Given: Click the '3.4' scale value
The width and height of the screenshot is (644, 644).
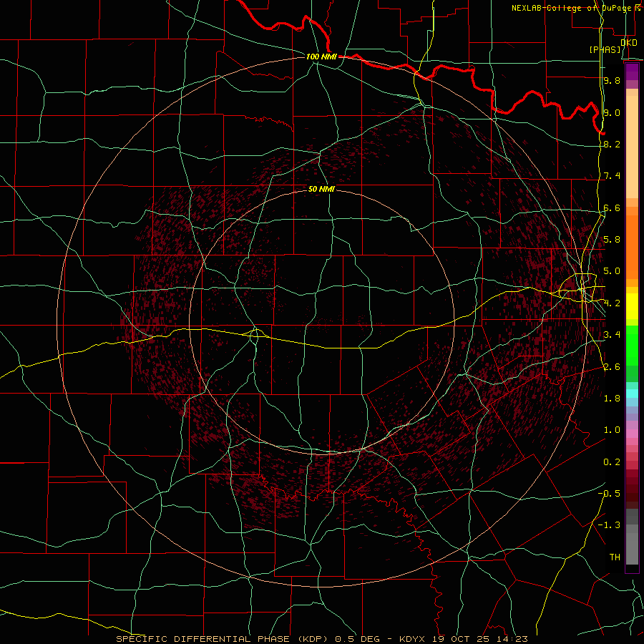Looking at the screenshot, I should (612, 335).
